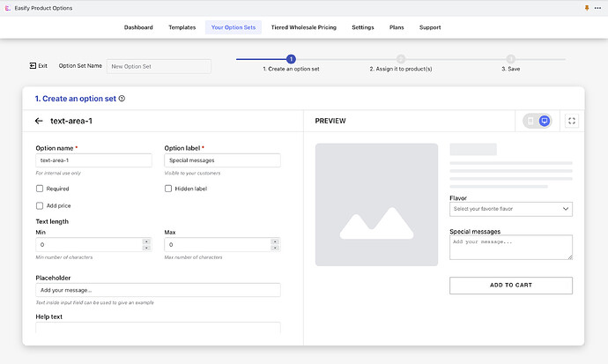The width and height of the screenshot is (608, 364).
Task: Click back arrow next to text-area-1
Action: click(x=39, y=121)
